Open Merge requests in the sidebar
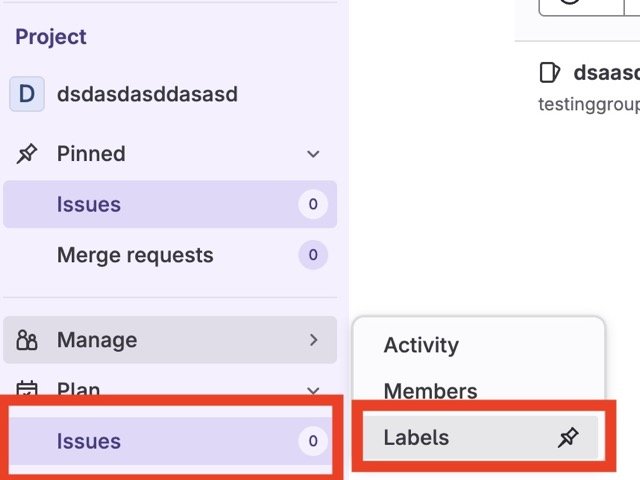 click(x=135, y=256)
